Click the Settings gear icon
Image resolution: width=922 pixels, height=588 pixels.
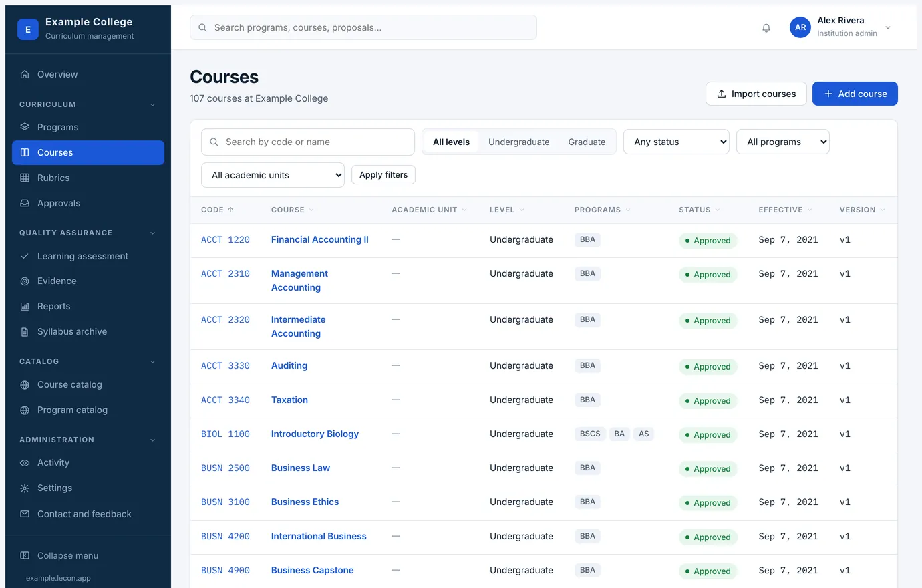pos(25,488)
